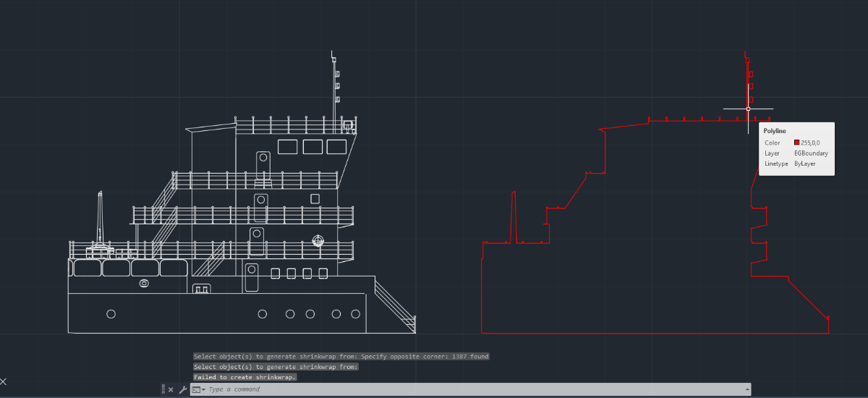Open recent commands dropdown at prompt icon
868x398 pixels.
coord(198,389)
